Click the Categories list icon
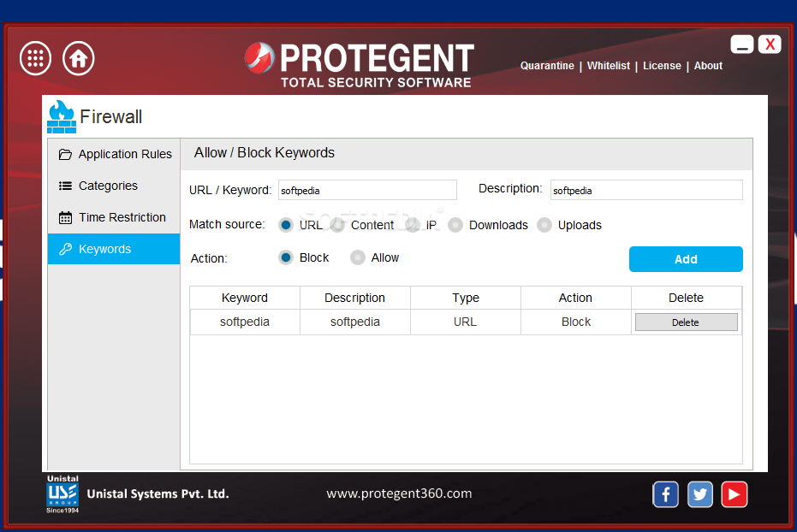Screen dimensions: 797x532 tap(65, 186)
